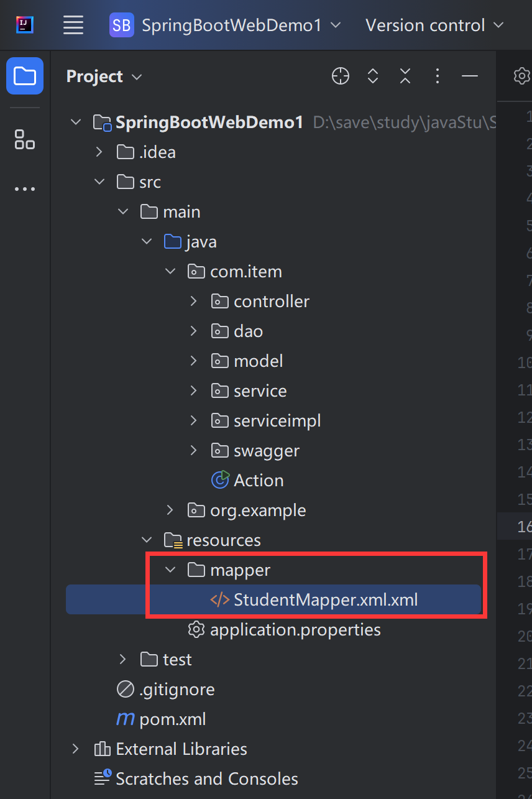
Task: Collapse the mapper folder
Action: pyautogui.click(x=170, y=570)
